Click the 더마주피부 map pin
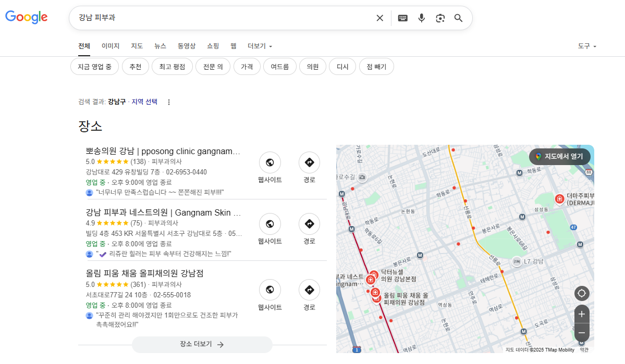Viewport: 625px width, 364px height. click(560, 198)
